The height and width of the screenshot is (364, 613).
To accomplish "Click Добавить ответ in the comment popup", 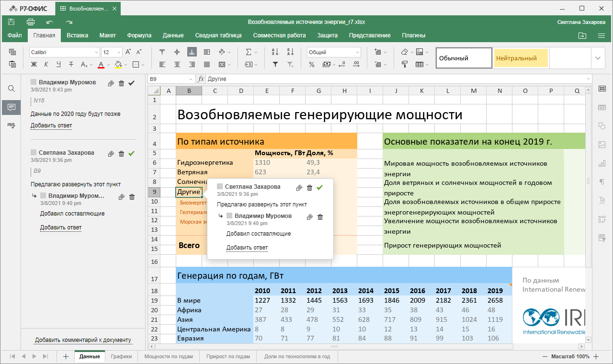I will click(x=247, y=248).
